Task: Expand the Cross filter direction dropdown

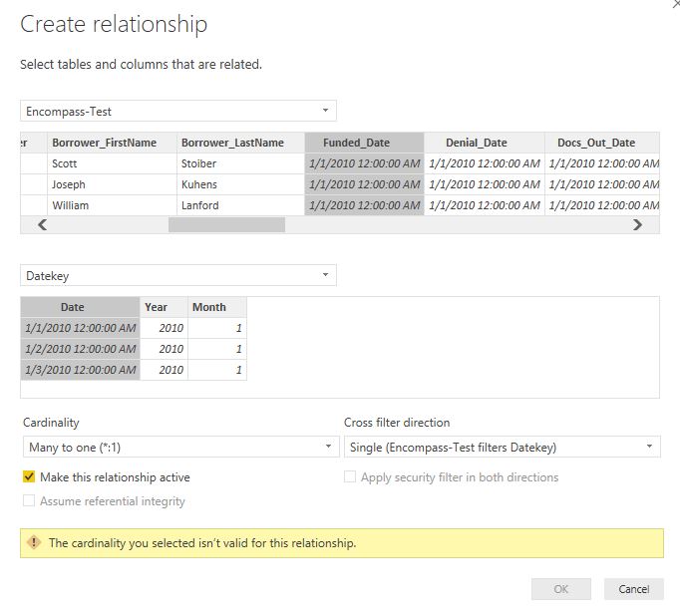Action: [x=503, y=447]
